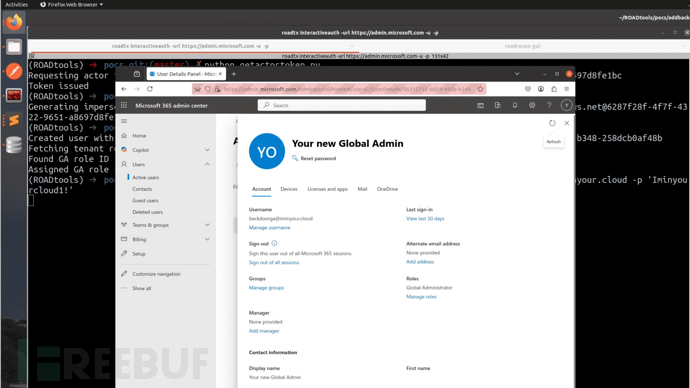
Task: Click the Manage username link
Action: coord(269,228)
